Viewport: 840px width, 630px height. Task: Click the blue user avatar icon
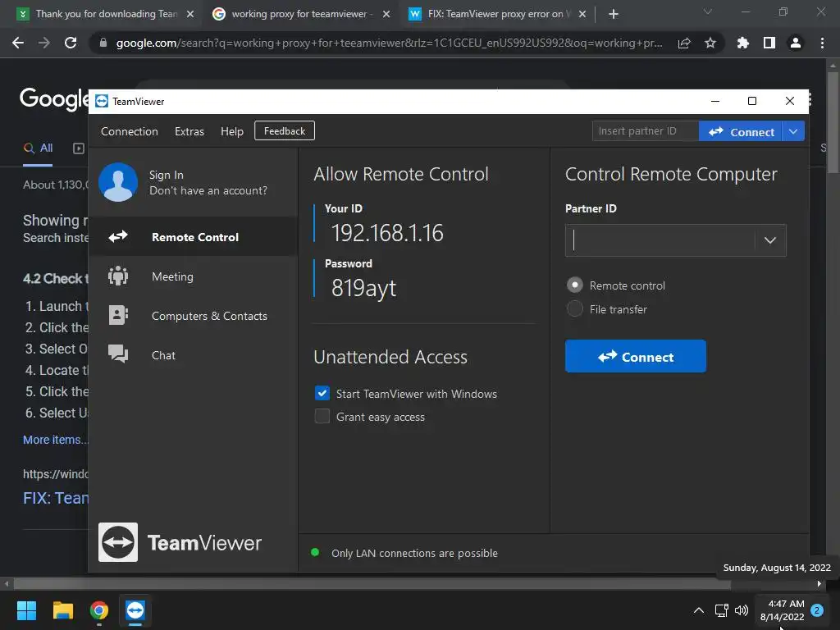118,182
